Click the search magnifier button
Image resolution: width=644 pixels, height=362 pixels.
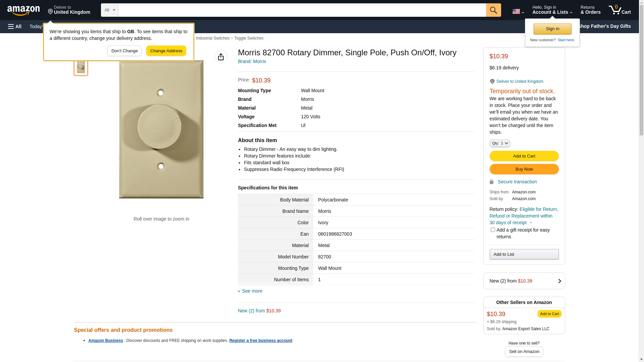493,10
